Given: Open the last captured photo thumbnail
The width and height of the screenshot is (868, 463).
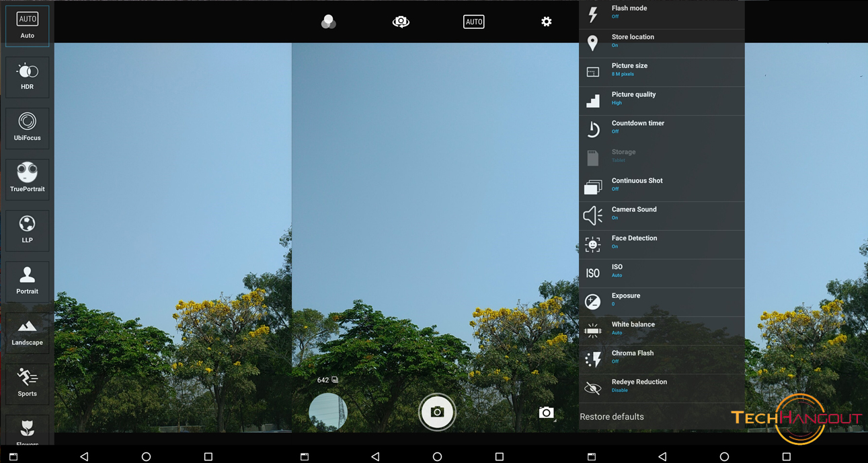Looking at the screenshot, I should [x=328, y=412].
